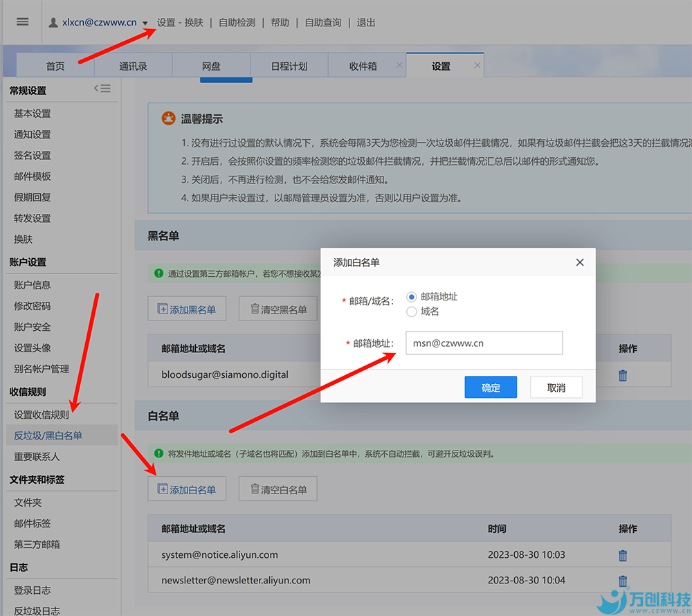Select the 域名 radio option

pos(412,312)
